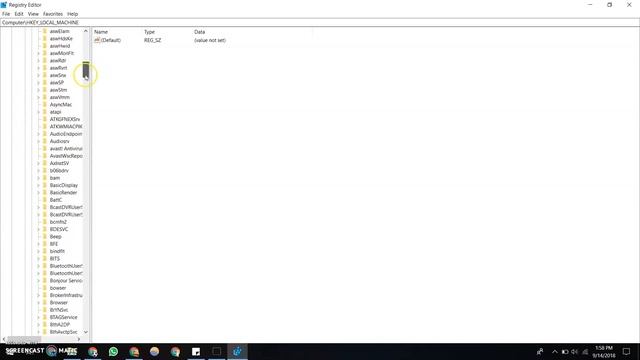Expand the aswMonFlt key

[x=39, y=53]
